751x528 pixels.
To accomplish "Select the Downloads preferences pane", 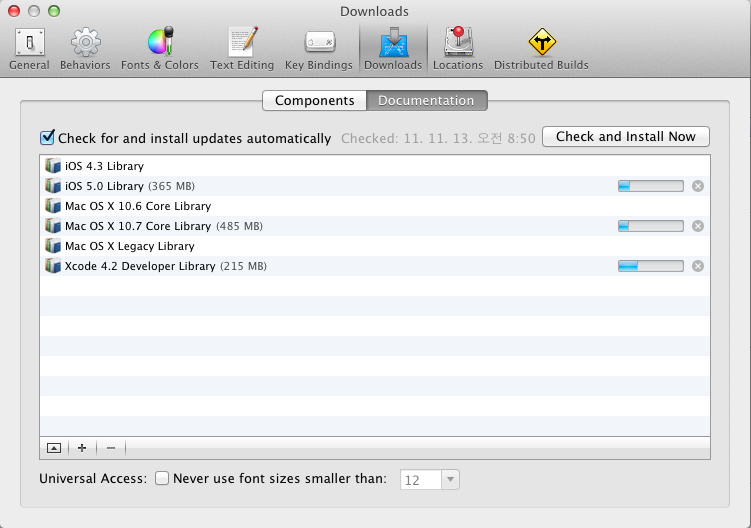I will (x=393, y=49).
